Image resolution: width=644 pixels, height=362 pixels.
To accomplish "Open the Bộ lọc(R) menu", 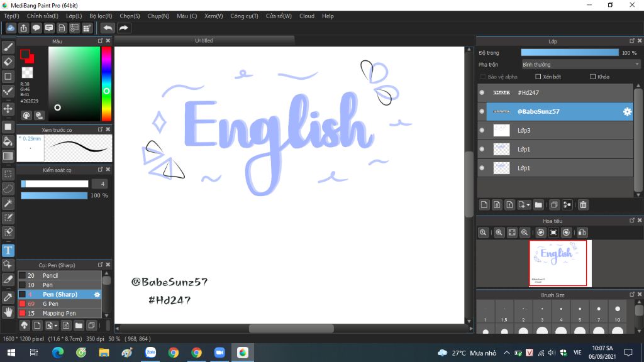I will coord(101,16).
